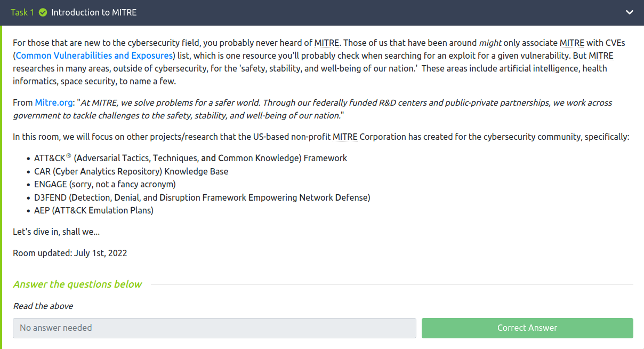Click the ATT&CK Framework bullet item
644x349 pixels.
[x=187, y=158]
